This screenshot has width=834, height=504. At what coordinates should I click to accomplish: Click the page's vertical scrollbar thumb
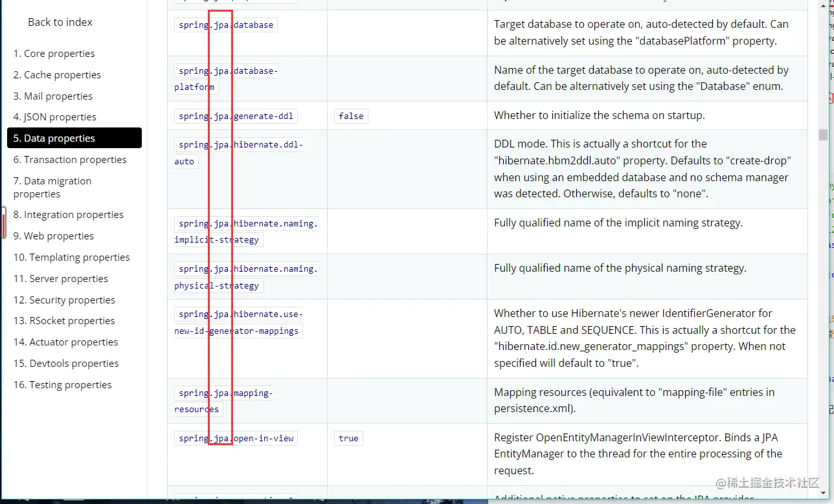(823, 135)
